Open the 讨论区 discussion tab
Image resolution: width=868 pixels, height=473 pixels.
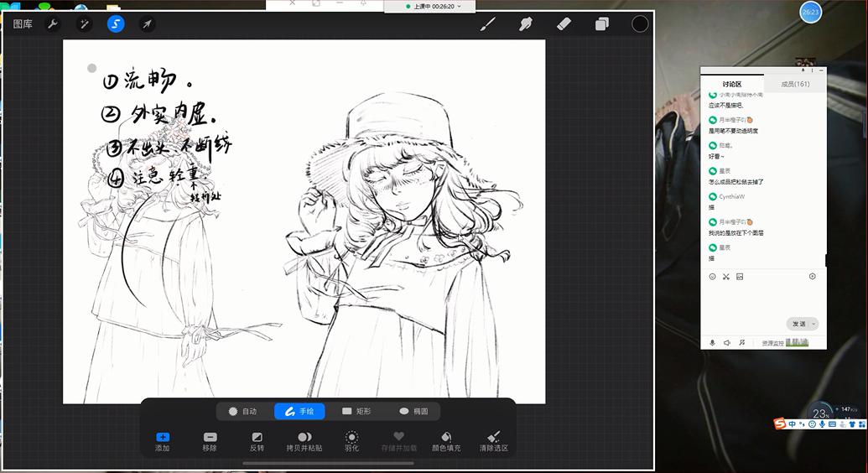[x=732, y=84]
